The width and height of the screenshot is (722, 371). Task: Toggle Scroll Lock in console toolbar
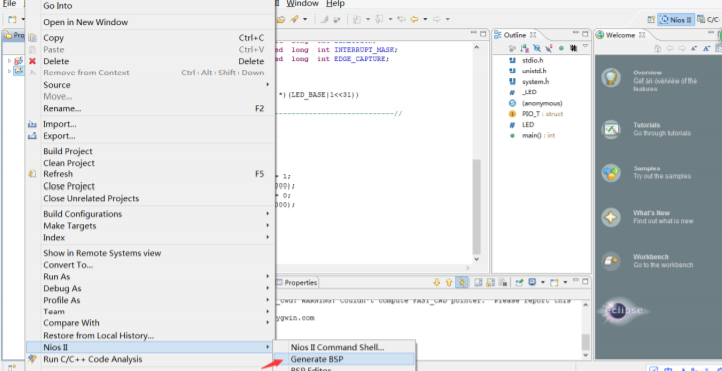point(491,282)
